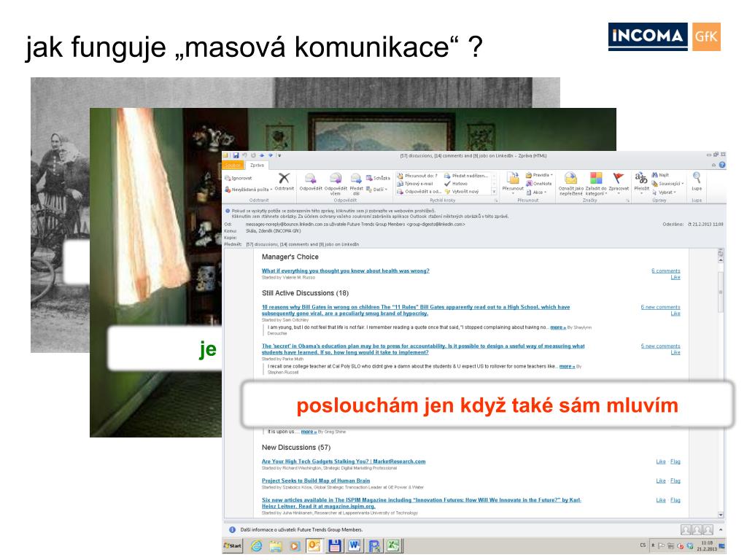Open Outlook from the taskbar
The width and height of the screenshot is (747, 560).
tap(314, 545)
